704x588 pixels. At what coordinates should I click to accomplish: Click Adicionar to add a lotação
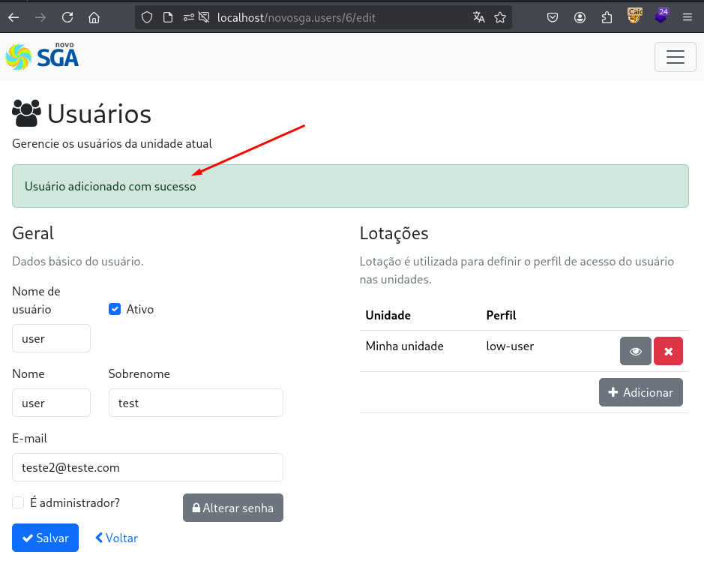tap(640, 392)
